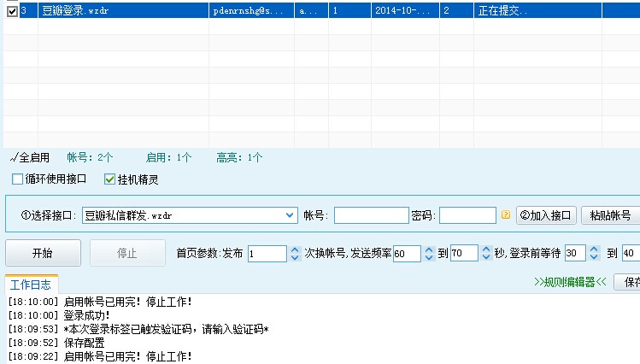The width and height of the screenshot is (640, 364).
Task: Open the >>规则编辑器<< link
Action: coord(570,282)
